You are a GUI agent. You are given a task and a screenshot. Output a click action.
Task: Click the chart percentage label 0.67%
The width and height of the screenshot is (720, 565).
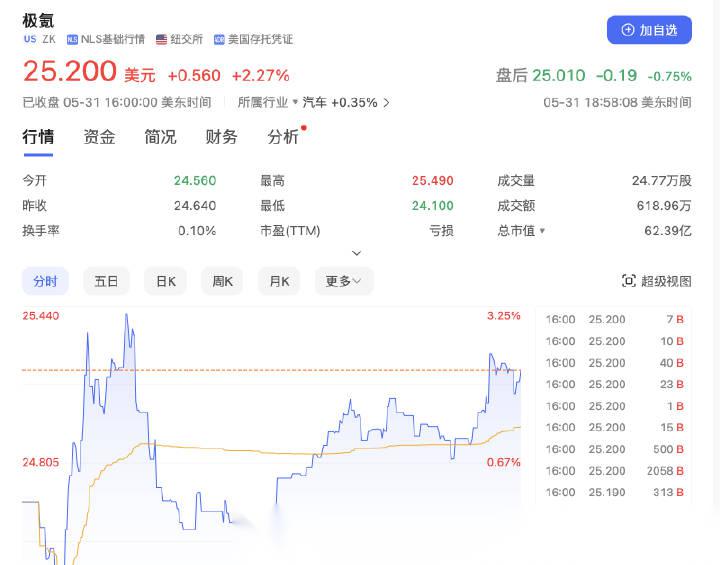pyautogui.click(x=504, y=462)
